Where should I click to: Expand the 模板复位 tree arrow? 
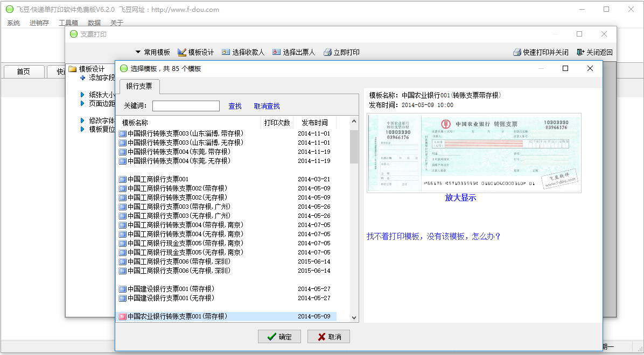[82, 129]
